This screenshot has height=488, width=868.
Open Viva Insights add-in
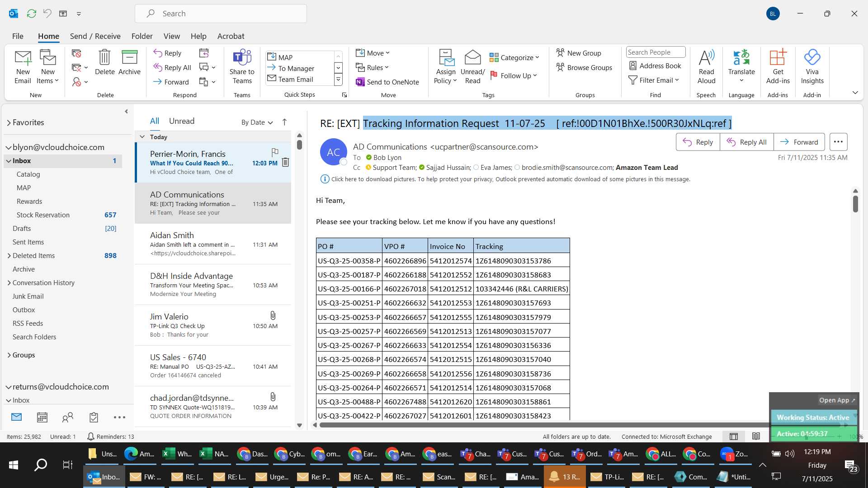point(812,67)
